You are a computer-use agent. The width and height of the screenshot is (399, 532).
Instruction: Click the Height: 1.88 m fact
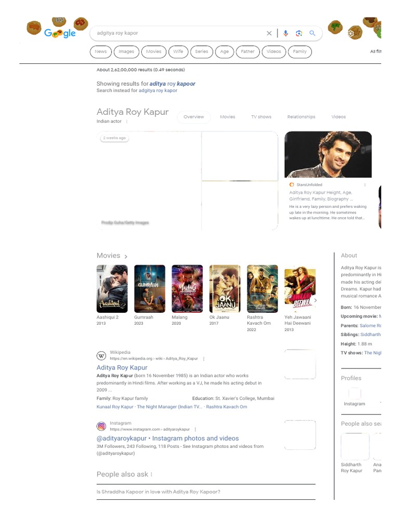[x=356, y=344]
